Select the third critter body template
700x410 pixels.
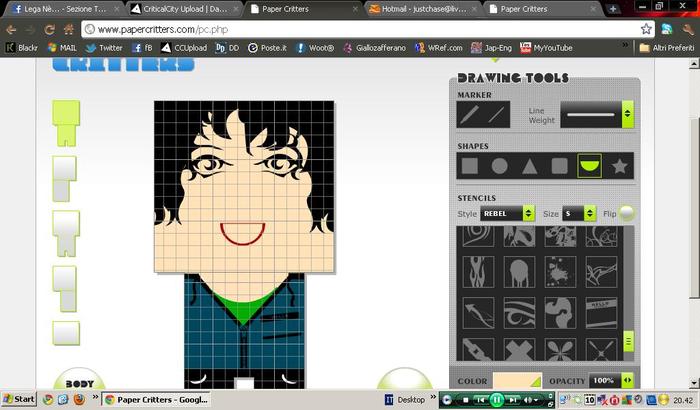point(66,234)
